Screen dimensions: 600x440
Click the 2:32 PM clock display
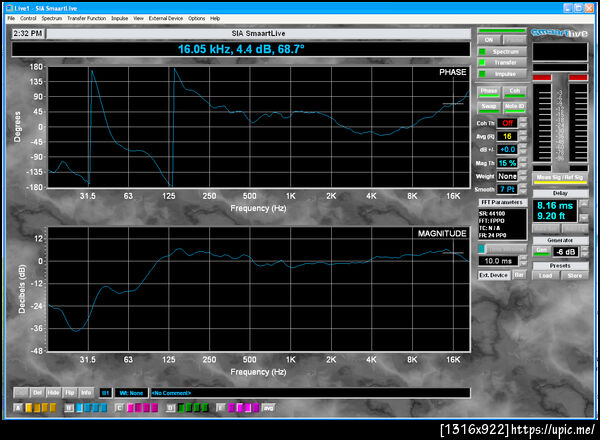(x=28, y=34)
